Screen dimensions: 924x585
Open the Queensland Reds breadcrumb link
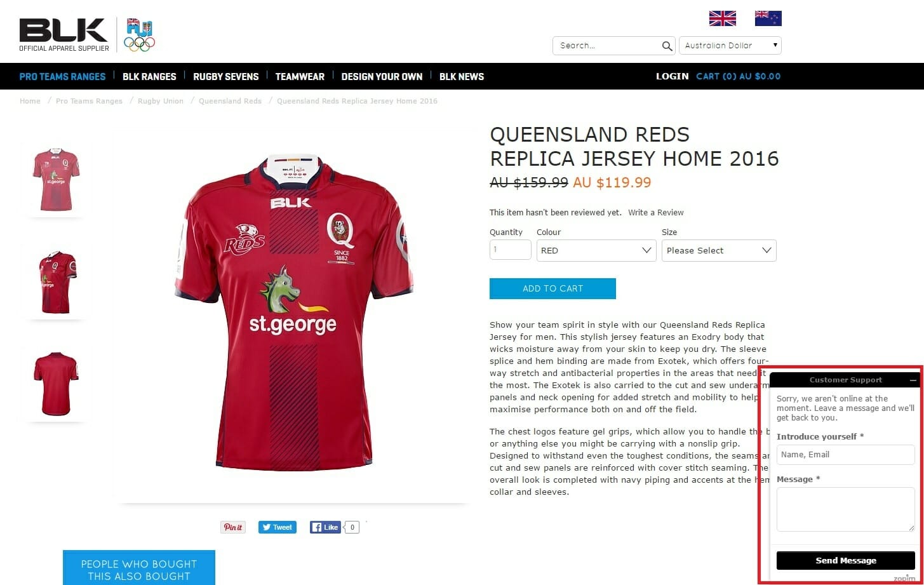click(230, 101)
